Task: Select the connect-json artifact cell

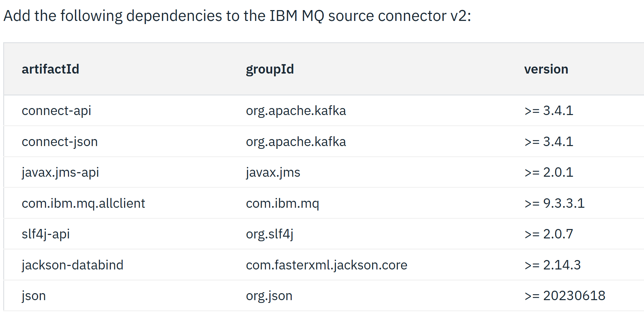Action: pyautogui.click(x=60, y=142)
